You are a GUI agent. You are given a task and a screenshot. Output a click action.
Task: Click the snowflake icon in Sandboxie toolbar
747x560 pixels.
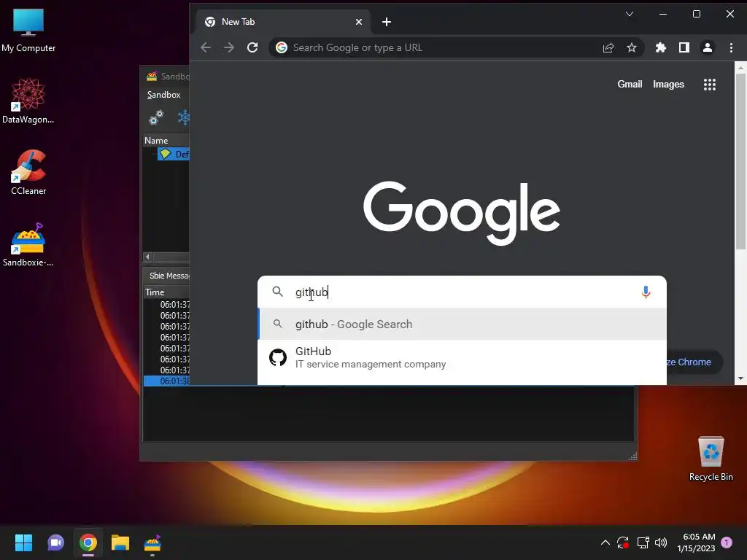(183, 117)
